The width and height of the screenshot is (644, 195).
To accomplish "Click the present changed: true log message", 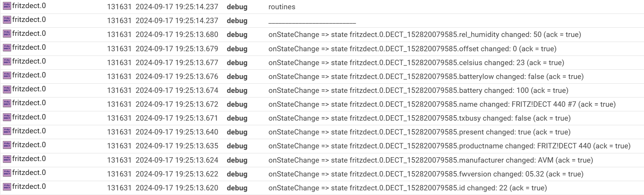I will (419, 132).
